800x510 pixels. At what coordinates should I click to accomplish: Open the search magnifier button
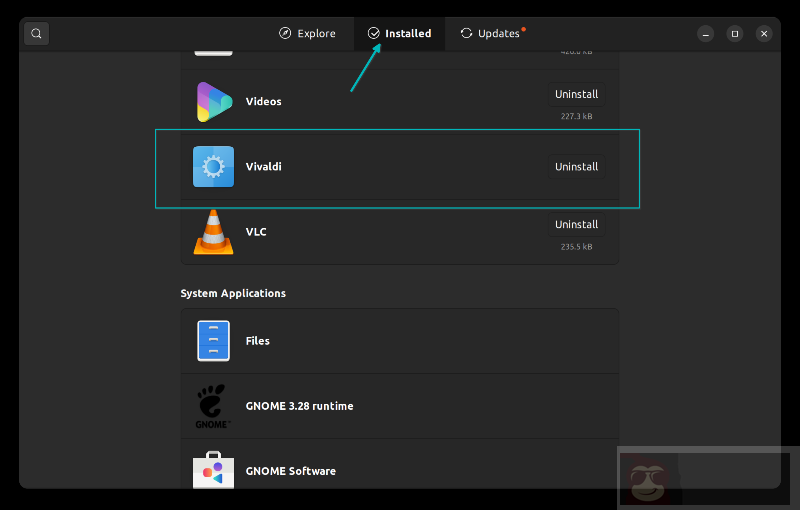pyautogui.click(x=36, y=34)
